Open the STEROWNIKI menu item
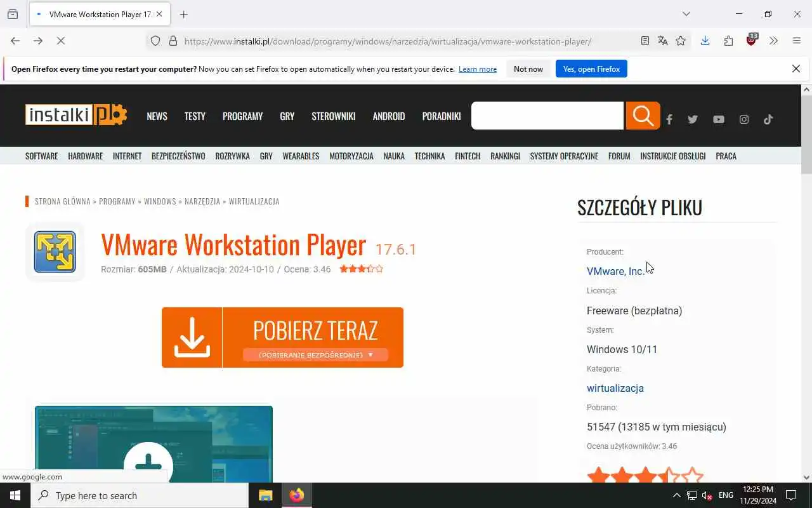The image size is (812, 508). click(334, 116)
